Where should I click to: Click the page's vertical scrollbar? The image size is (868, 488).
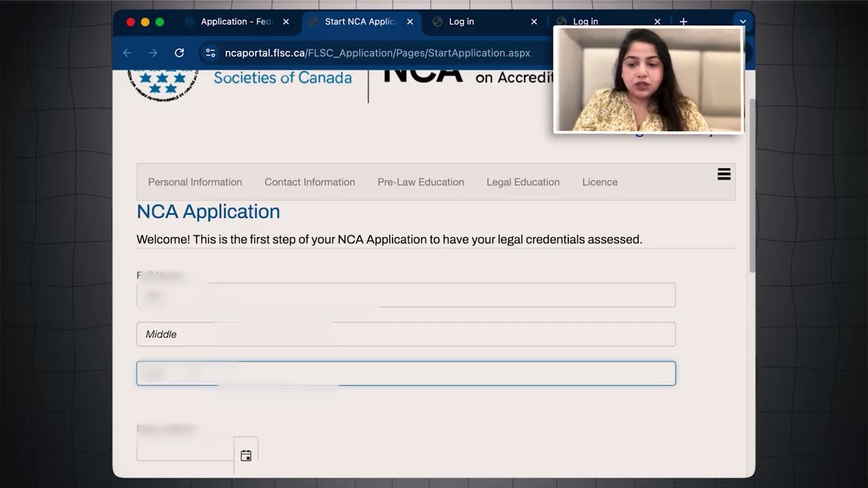(751, 186)
